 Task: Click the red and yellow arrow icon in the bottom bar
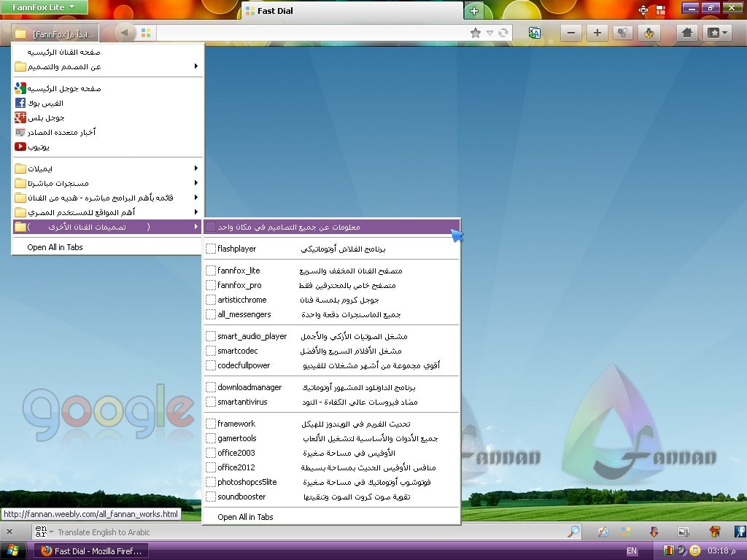pyautogui.click(x=714, y=532)
